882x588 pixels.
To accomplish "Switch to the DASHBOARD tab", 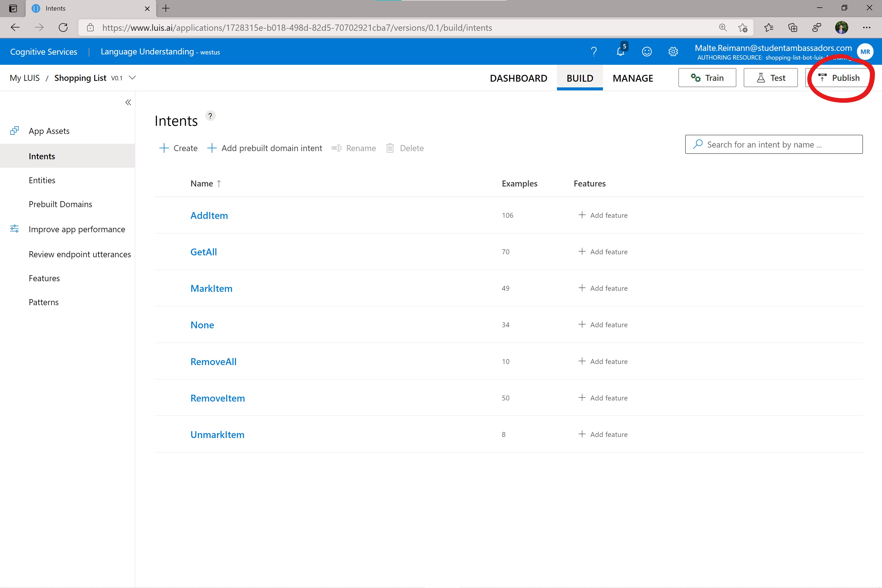I will [518, 78].
